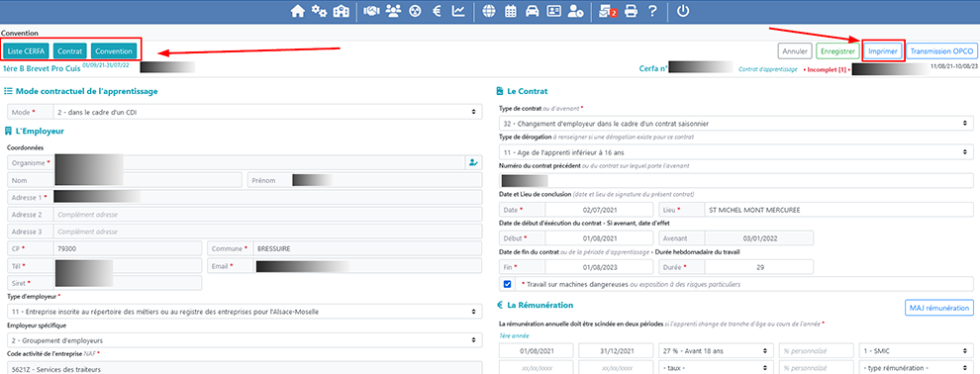Click the Imprimer button
The width and height of the screenshot is (980, 374).
[x=883, y=51]
